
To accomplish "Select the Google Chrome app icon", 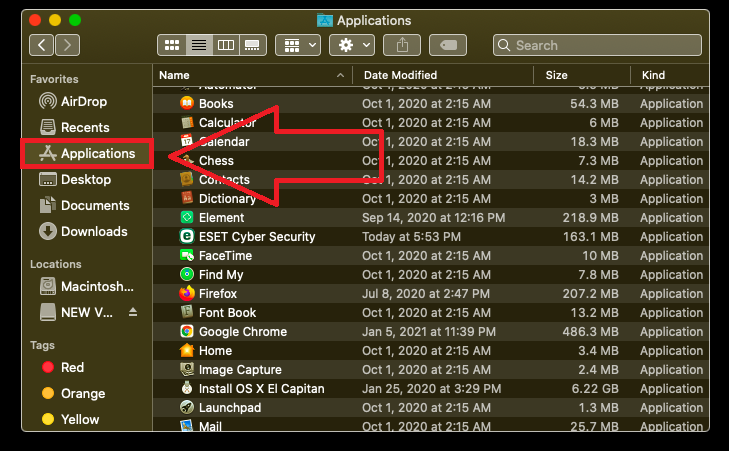I will (187, 331).
